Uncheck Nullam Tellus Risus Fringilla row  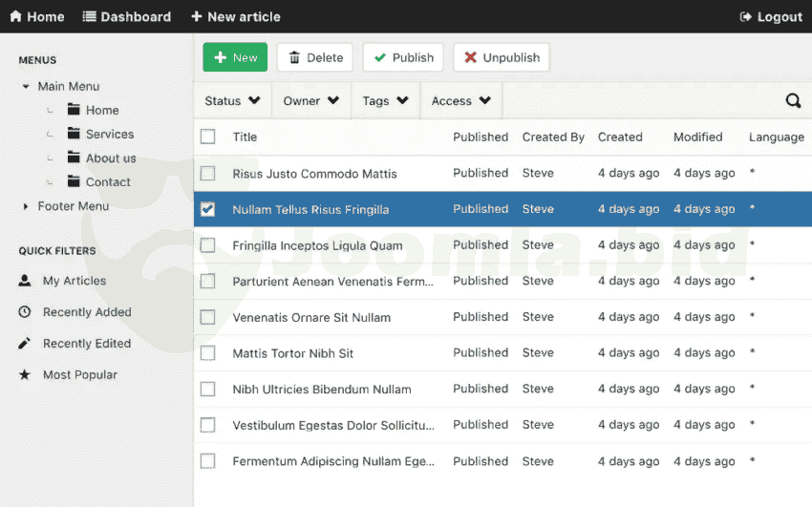pos(208,209)
